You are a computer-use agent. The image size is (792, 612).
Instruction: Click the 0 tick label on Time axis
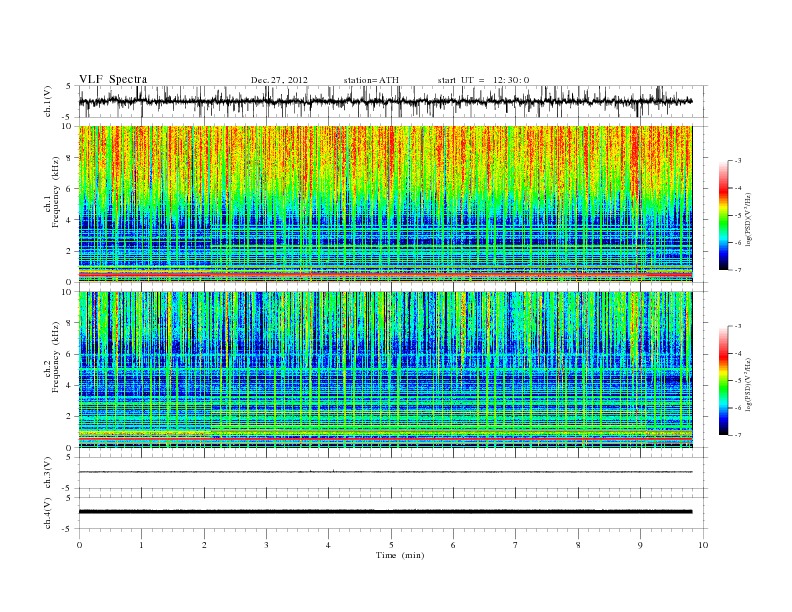tap(79, 545)
